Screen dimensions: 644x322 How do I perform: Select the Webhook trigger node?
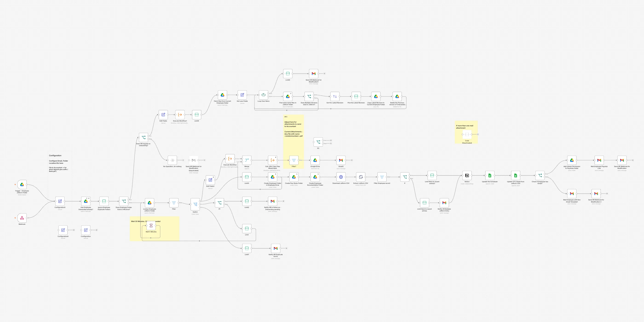click(x=22, y=218)
